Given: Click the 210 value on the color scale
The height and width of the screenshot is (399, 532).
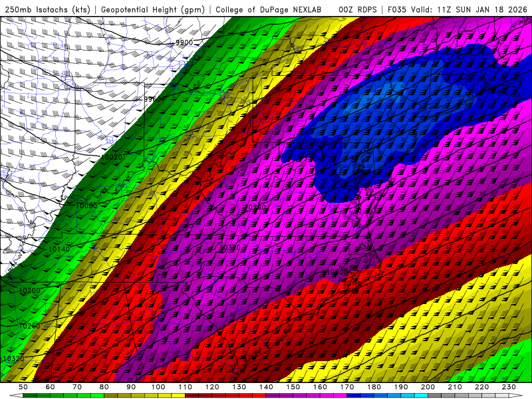Looking at the screenshot, I should [455, 387].
